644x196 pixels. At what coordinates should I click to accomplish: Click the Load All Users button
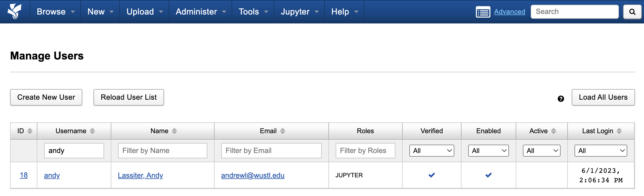click(x=603, y=97)
